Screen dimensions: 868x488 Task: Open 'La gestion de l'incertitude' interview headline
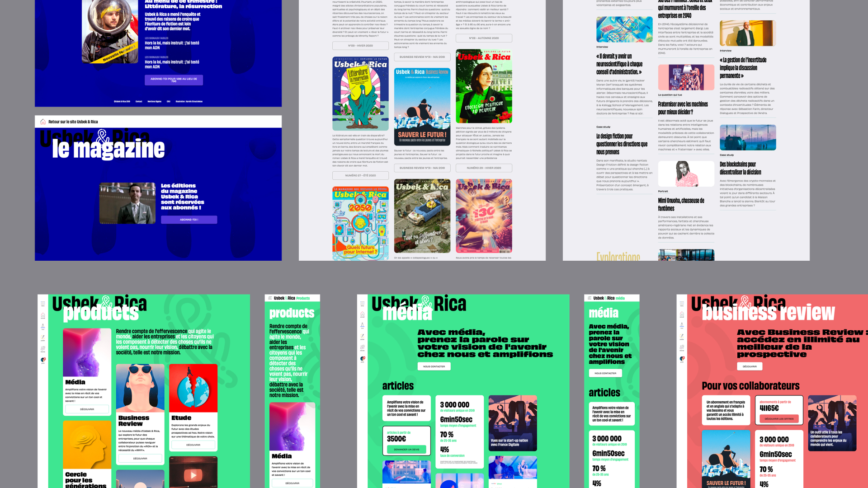[743, 68]
